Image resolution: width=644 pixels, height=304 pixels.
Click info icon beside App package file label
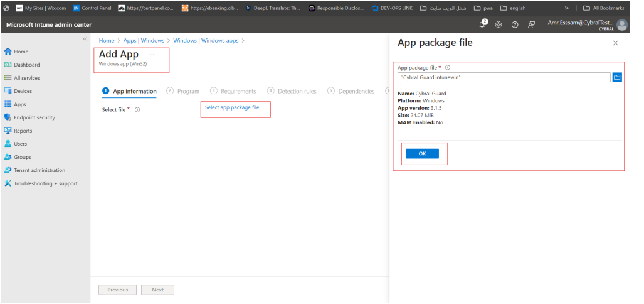(448, 67)
